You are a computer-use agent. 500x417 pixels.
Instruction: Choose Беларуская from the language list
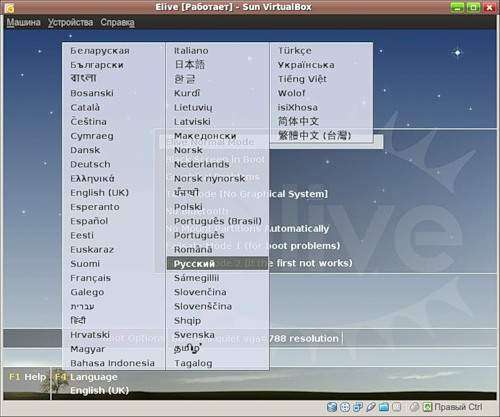click(x=100, y=51)
